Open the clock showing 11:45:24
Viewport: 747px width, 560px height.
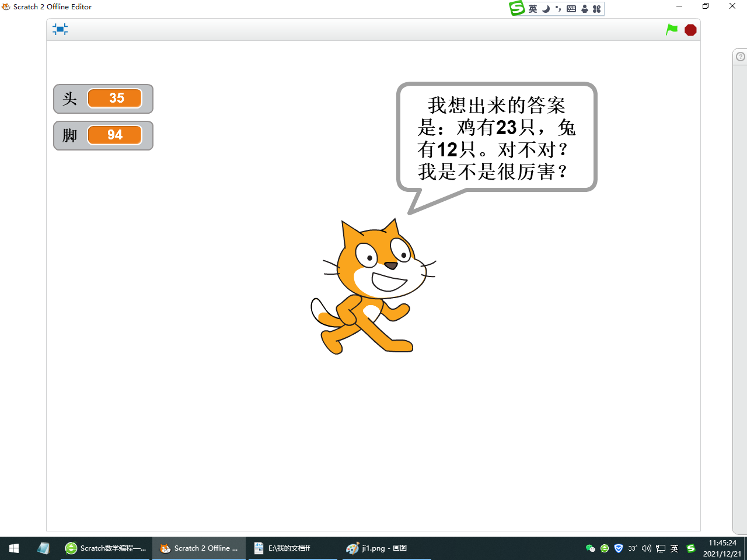tap(722, 548)
